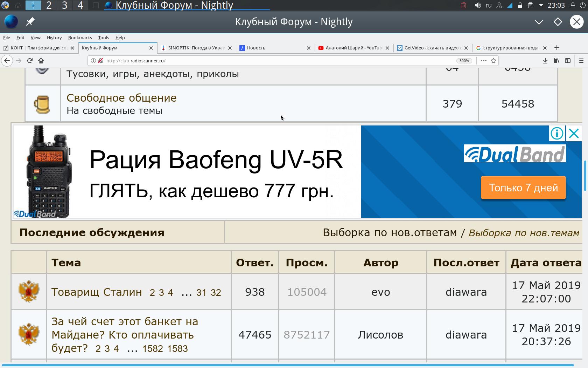The height and width of the screenshot is (368, 588).
Task: Toggle the pin window icon in title bar
Action: coord(30,22)
